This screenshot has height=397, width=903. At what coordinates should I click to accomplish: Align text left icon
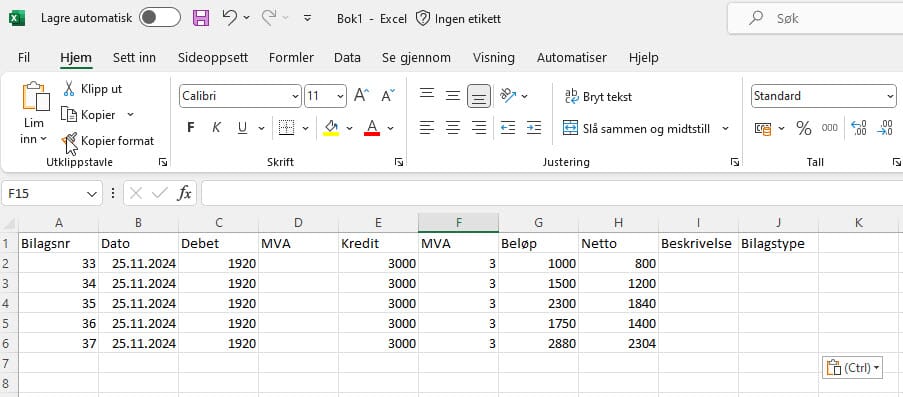pyautogui.click(x=427, y=128)
